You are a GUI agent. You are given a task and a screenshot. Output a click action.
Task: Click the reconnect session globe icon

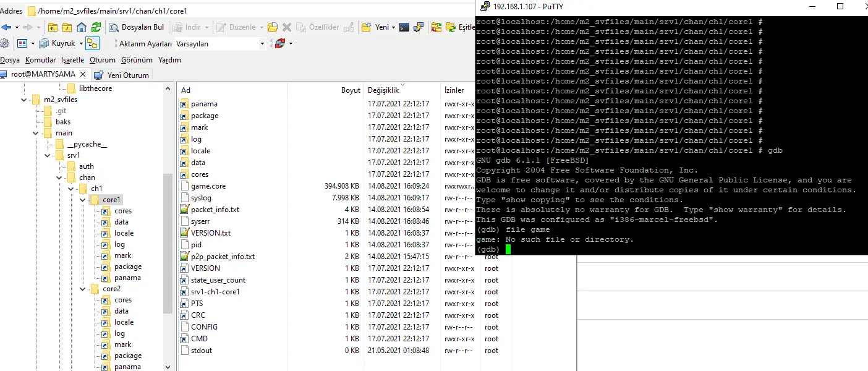point(279,43)
